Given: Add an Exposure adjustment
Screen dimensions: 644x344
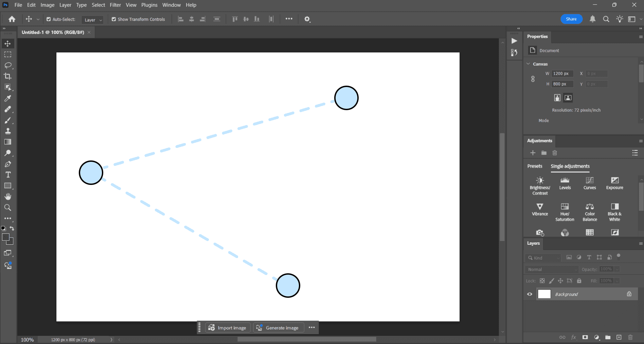Looking at the screenshot, I should click(615, 183).
